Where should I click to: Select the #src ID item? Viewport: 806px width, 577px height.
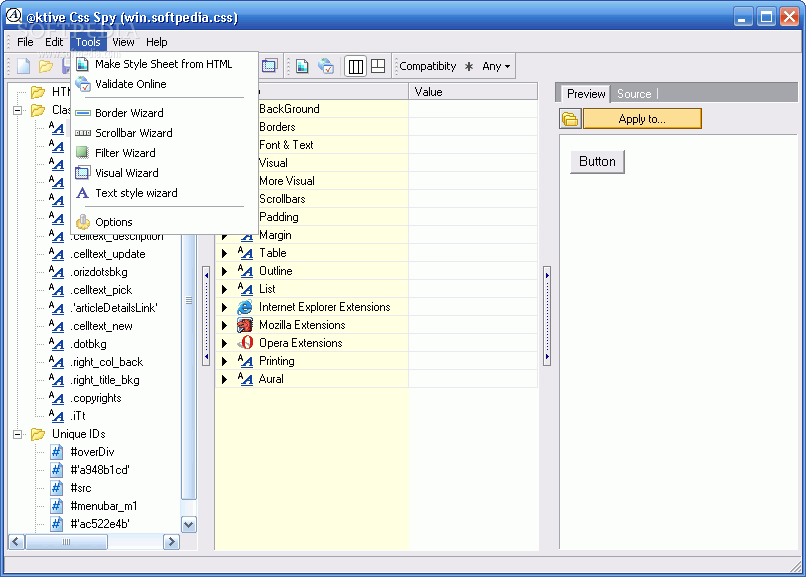tap(81, 488)
